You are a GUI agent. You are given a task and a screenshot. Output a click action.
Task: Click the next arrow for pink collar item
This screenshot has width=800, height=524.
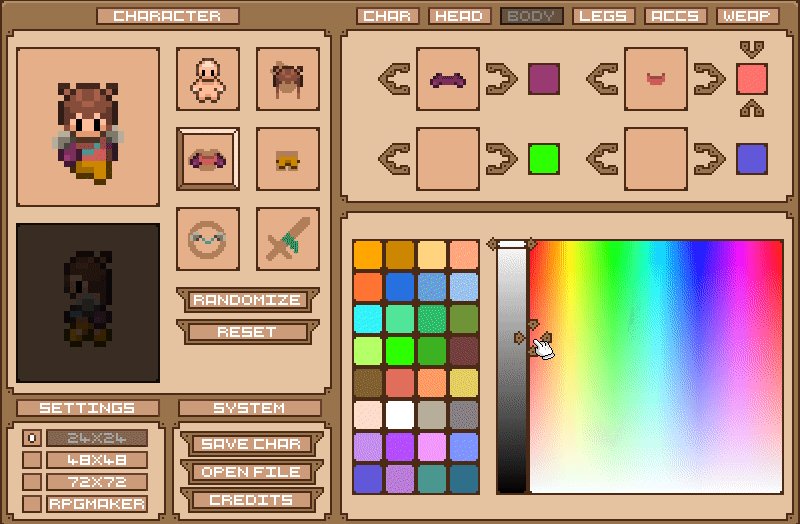point(709,79)
